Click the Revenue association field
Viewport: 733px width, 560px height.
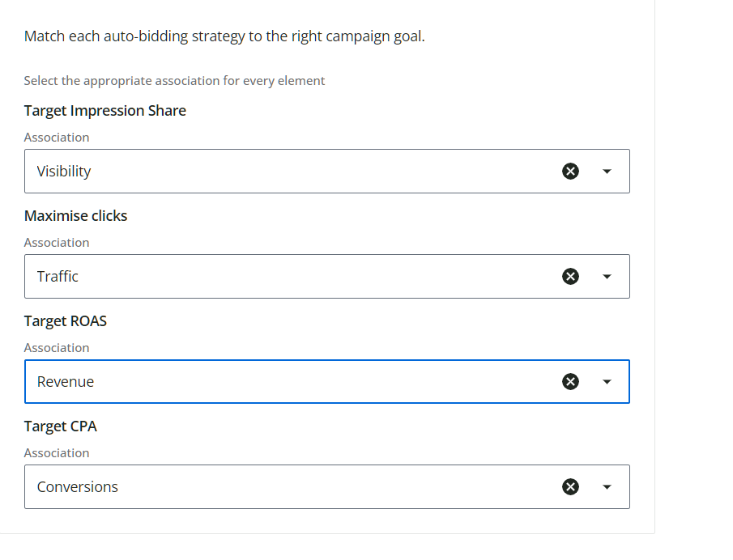326,382
